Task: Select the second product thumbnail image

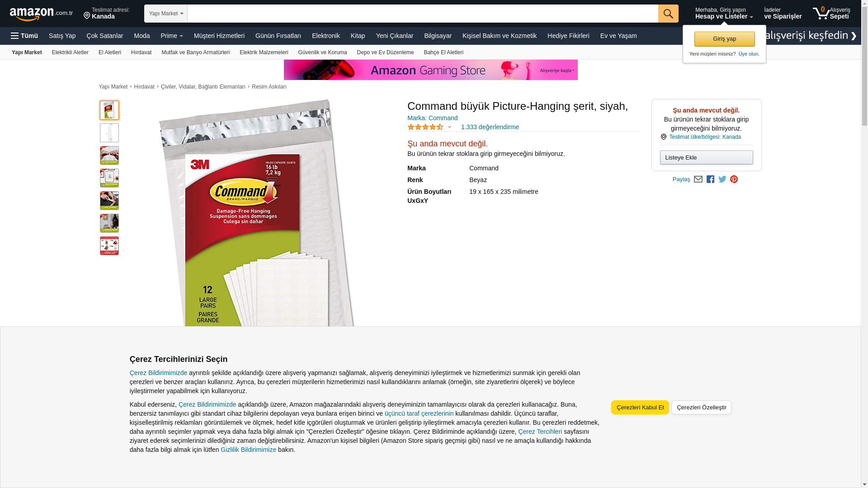Action: (109, 133)
